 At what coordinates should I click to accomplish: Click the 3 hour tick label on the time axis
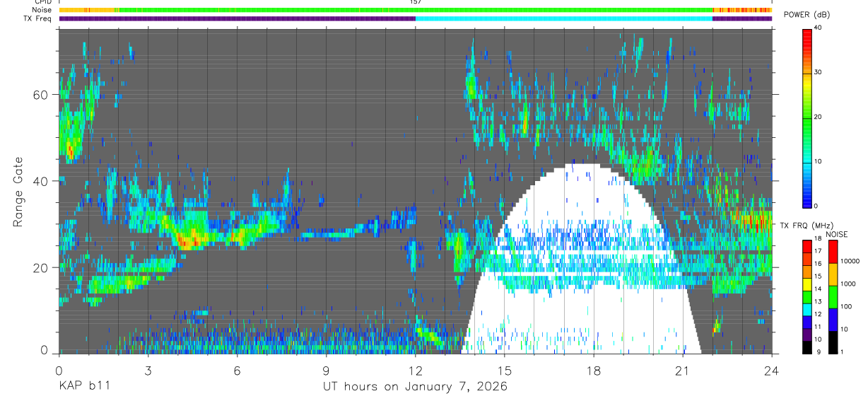point(148,370)
